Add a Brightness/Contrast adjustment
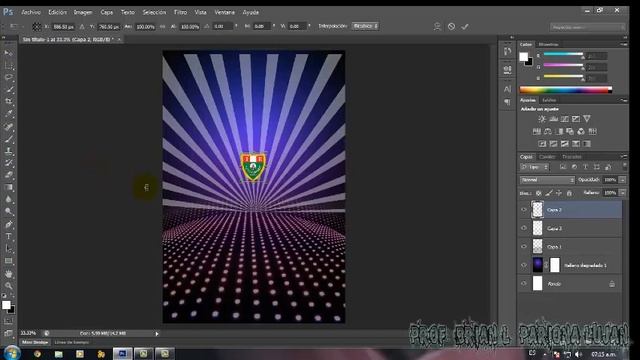 [x=542, y=119]
